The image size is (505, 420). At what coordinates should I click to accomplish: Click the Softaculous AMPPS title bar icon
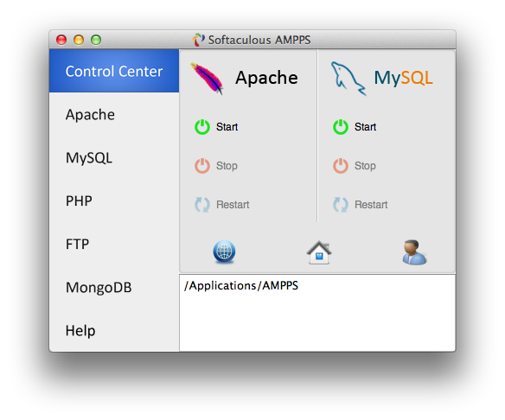(198, 40)
